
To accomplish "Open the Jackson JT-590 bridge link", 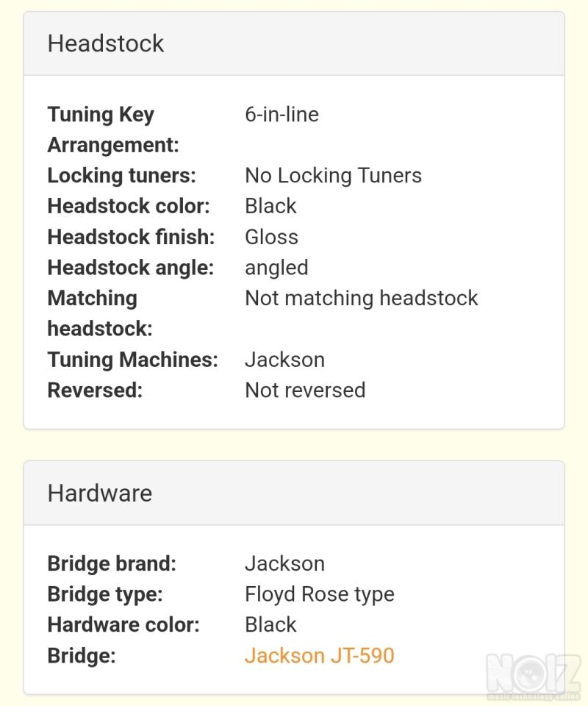I will (320, 655).
